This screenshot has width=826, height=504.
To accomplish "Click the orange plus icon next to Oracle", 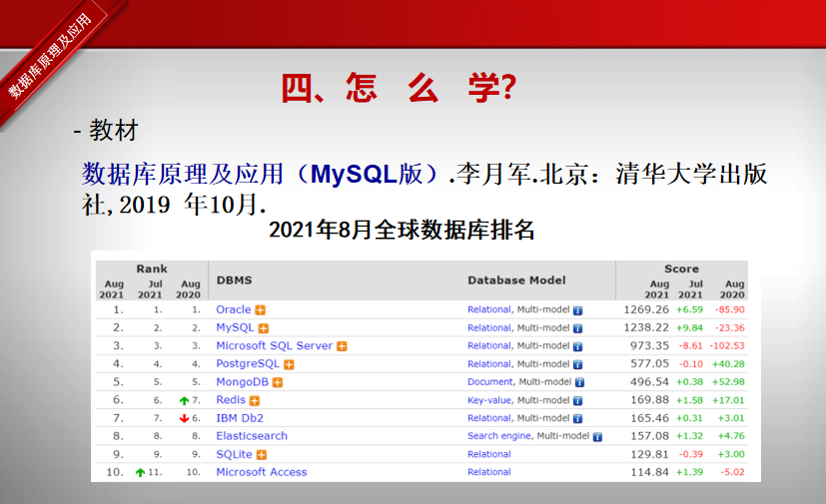I will pos(261,310).
